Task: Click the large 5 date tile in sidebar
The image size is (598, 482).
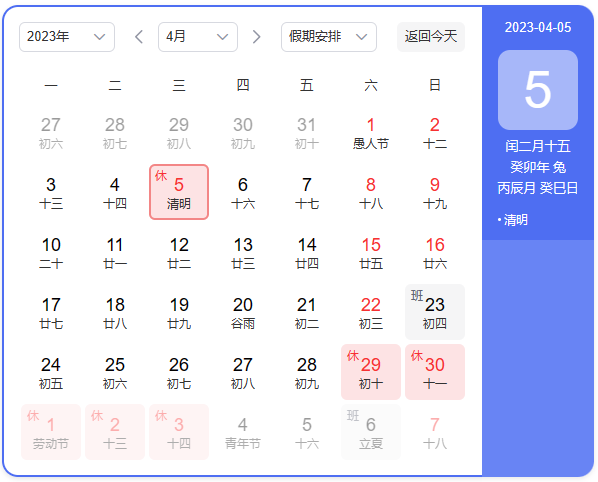Action: (538, 90)
